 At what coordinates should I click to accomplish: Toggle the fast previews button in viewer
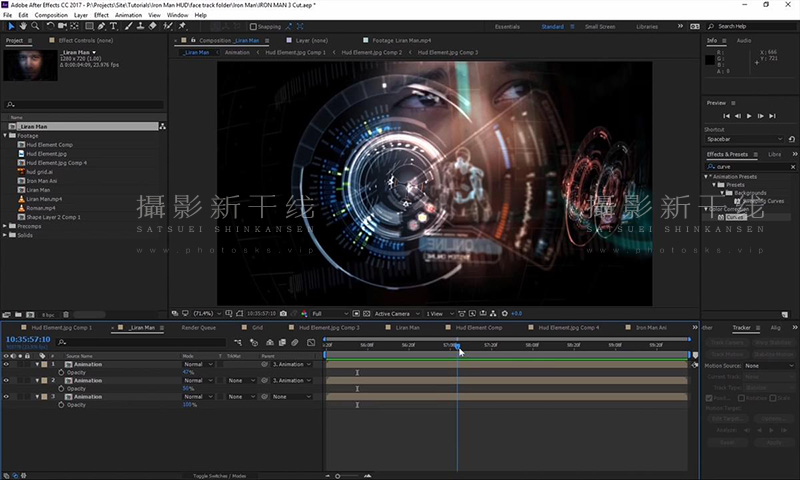pos(472,314)
